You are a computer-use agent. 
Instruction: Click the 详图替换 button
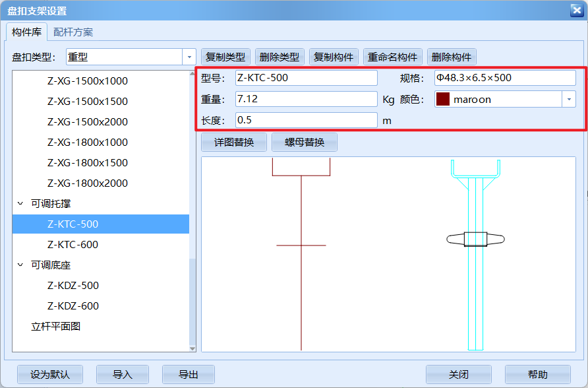(234, 142)
